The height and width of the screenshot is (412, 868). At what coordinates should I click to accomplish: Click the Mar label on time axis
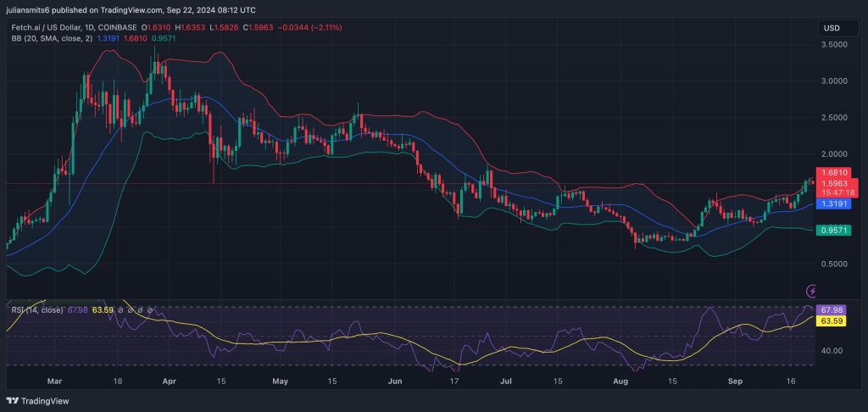pyautogui.click(x=54, y=381)
